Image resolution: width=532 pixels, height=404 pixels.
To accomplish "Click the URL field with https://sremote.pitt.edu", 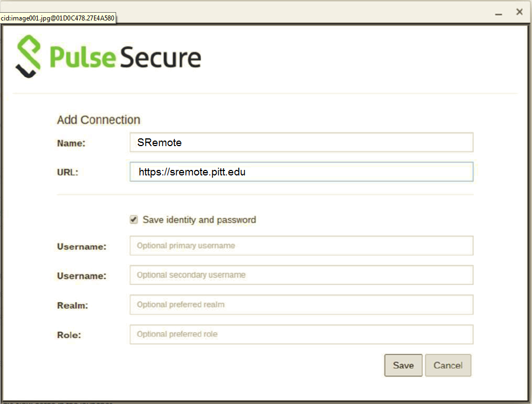I will [301, 172].
